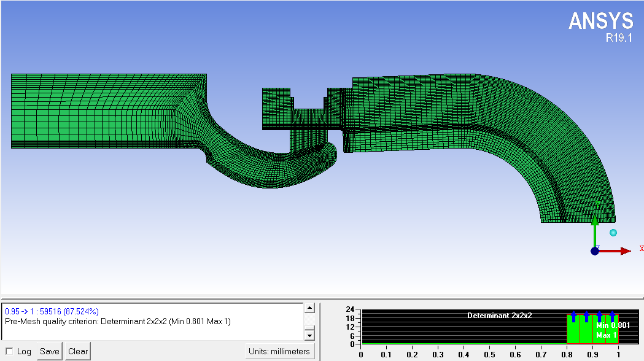Click the blue Z sphere at triad origin
The image size is (644, 361).
pyautogui.click(x=594, y=250)
